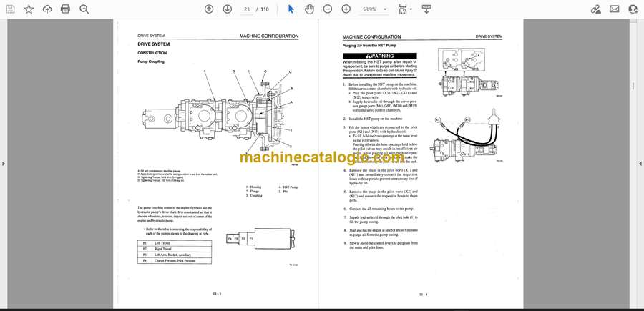Click the 'Pump Coupling' subheading
The image size is (644, 311).
[151, 61]
